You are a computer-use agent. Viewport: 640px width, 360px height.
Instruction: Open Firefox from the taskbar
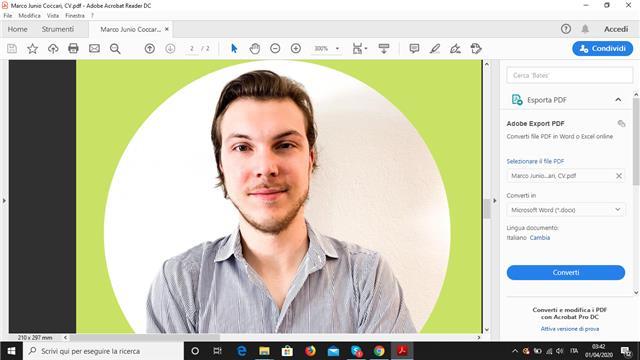point(310,351)
